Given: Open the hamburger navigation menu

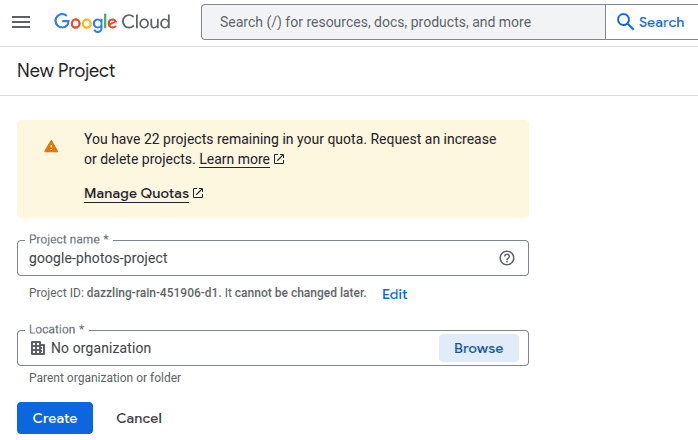Looking at the screenshot, I should [x=21, y=22].
